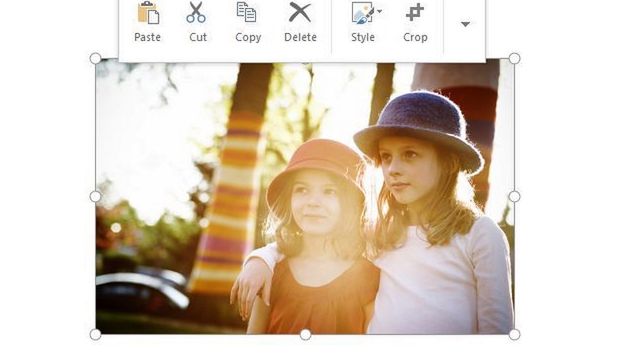The height and width of the screenshot is (360, 640).
Task: Click the Paste clipboard icon
Action: click(148, 12)
